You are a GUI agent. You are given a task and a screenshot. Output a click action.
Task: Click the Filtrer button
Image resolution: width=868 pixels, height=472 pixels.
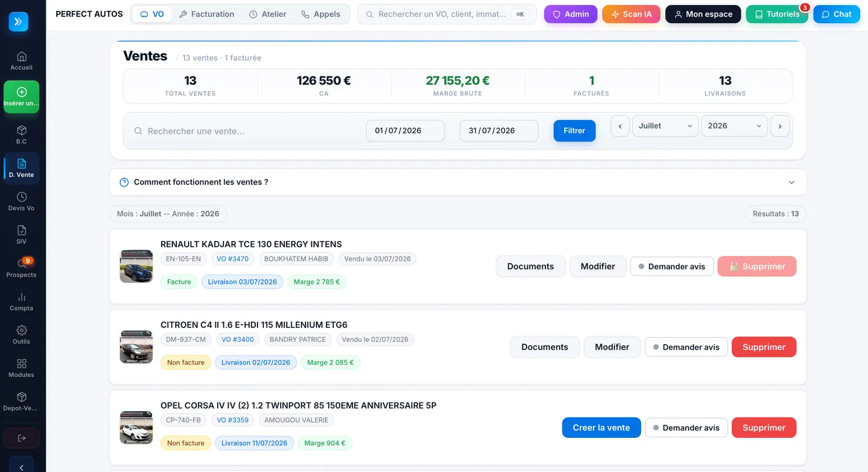click(574, 131)
